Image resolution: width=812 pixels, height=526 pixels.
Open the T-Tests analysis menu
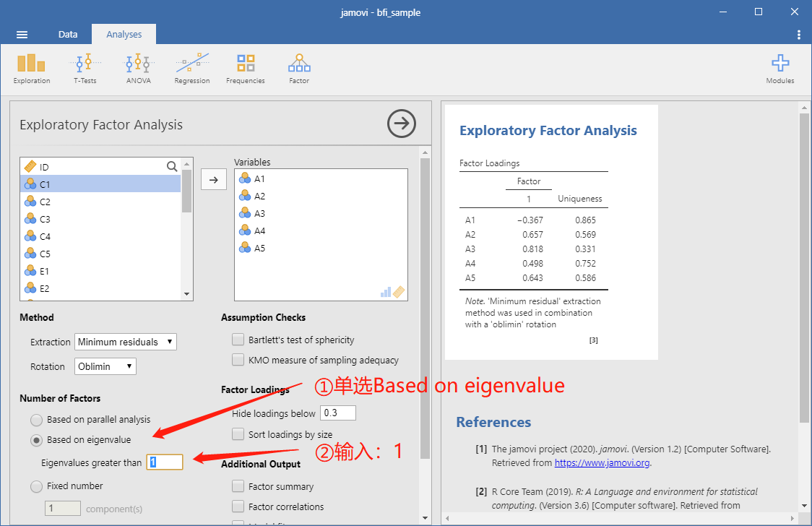point(85,69)
